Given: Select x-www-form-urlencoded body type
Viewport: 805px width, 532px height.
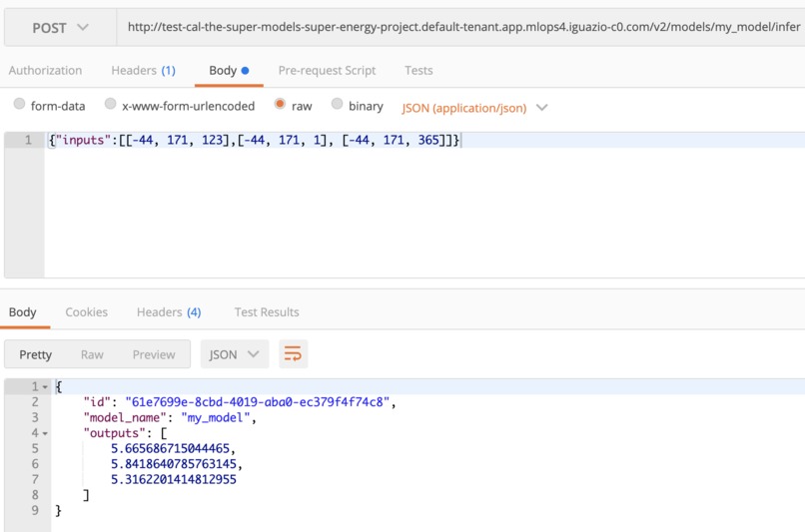Looking at the screenshot, I should pos(111,104).
